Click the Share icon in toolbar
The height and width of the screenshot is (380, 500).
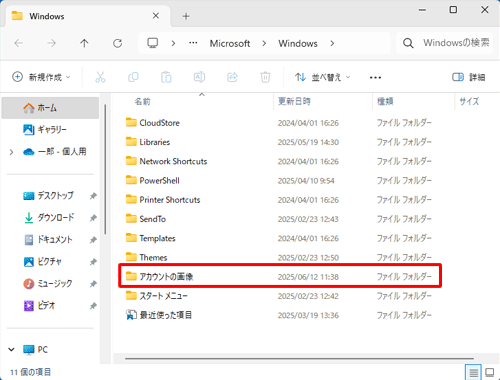tap(232, 77)
